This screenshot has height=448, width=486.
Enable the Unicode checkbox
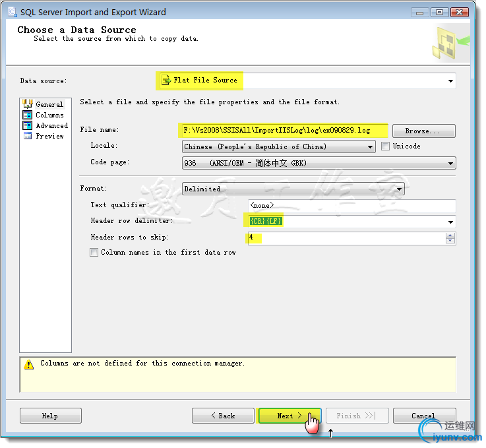pyautogui.click(x=385, y=146)
